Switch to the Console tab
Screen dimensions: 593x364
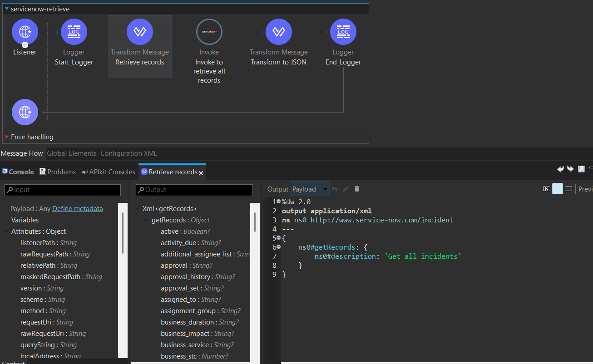pyautogui.click(x=18, y=172)
